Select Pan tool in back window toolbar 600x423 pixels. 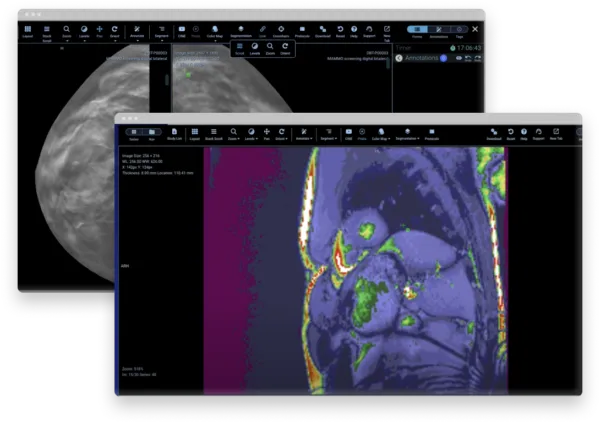(x=99, y=31)
